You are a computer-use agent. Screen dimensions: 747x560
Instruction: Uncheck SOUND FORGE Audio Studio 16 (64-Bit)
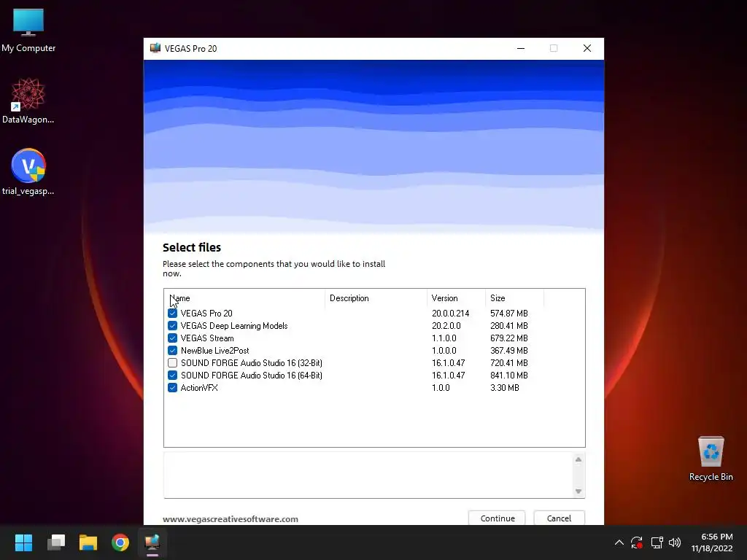coord(172,376)
